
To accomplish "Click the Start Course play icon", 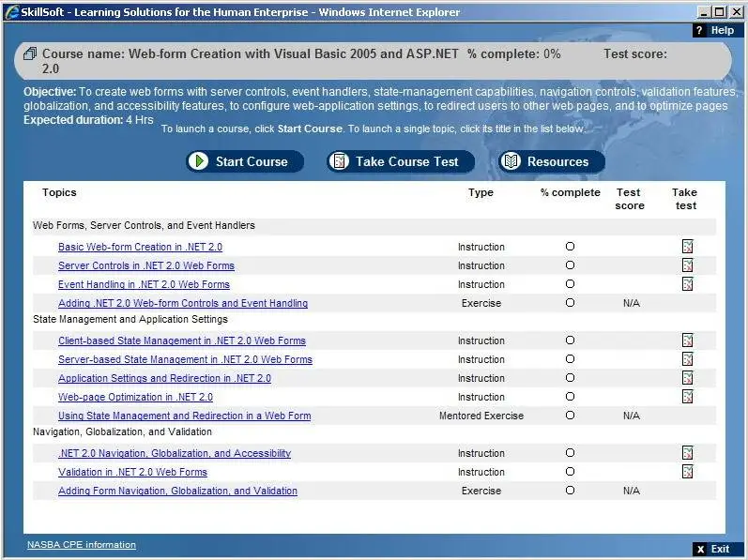I will pos(198,161).
